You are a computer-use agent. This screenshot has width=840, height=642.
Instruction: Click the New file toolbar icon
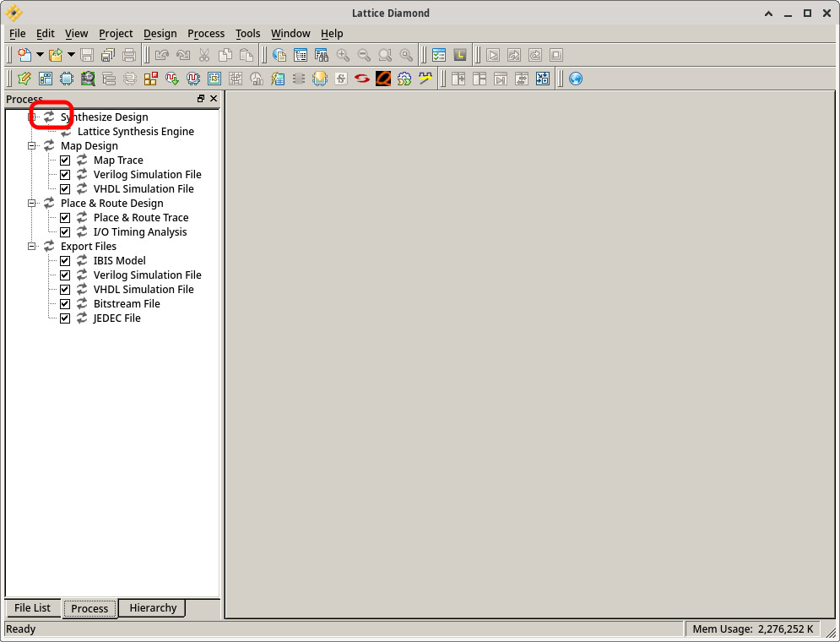click(x=24, y=55)
